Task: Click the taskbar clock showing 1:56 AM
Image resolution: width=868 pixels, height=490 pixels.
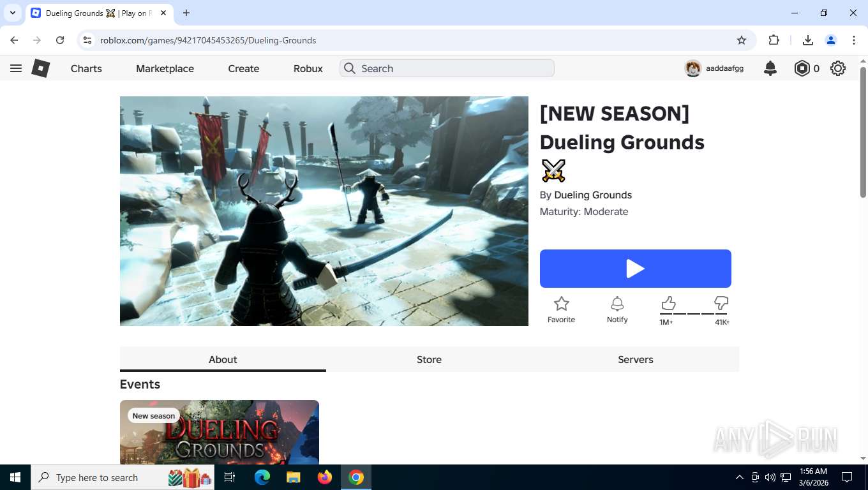Action: tap(812, 477)
